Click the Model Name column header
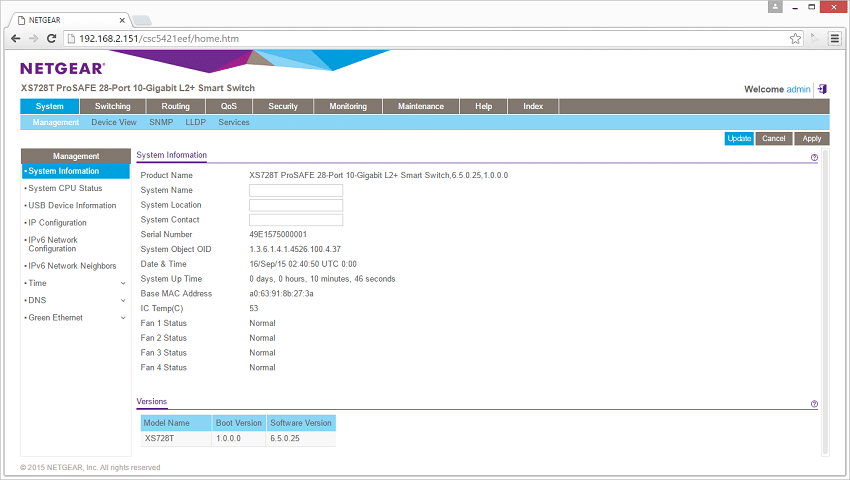850x480 pixels. (x=176, y=423)
